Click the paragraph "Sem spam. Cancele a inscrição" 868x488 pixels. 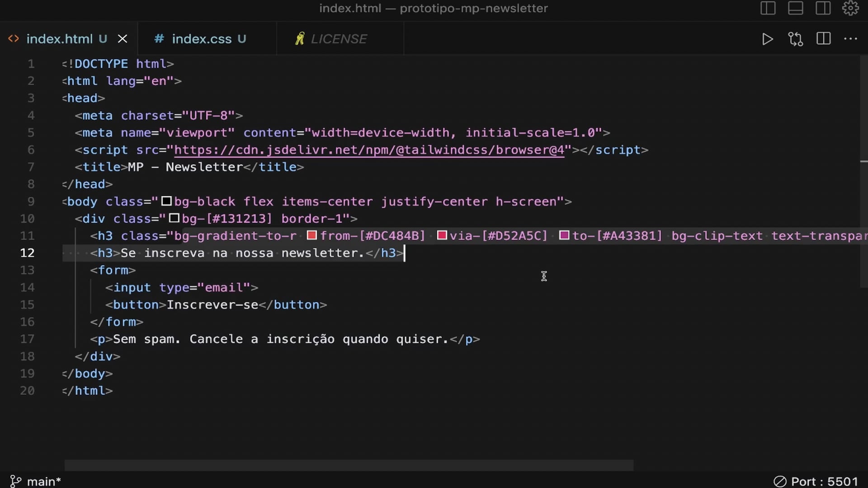click(x=224, y=339)
